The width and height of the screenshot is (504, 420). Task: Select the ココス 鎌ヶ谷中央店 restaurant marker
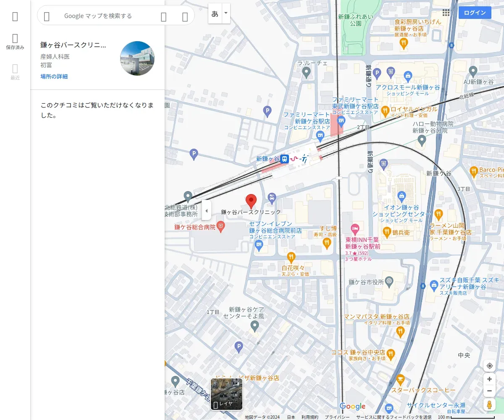[x=391, y=354]
